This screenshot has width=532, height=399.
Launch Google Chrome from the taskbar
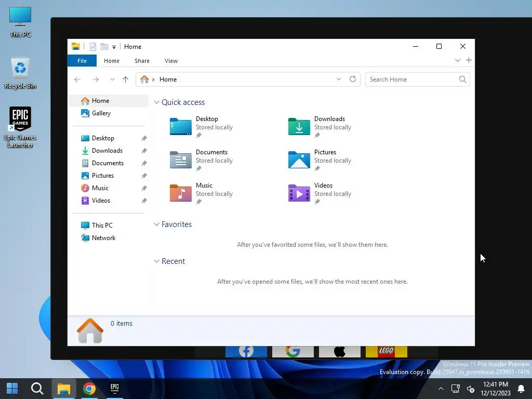(89, 389)
